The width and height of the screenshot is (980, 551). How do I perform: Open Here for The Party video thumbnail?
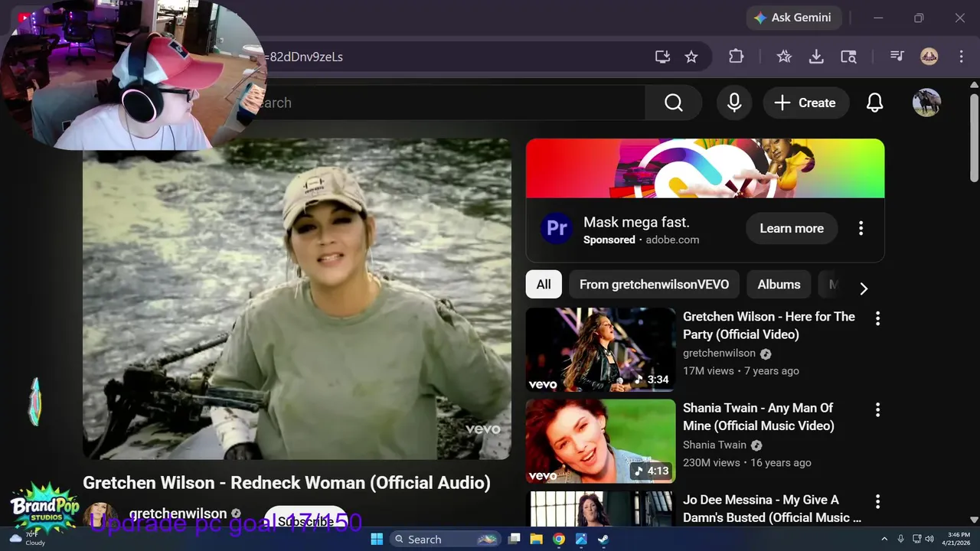[600, 350]
